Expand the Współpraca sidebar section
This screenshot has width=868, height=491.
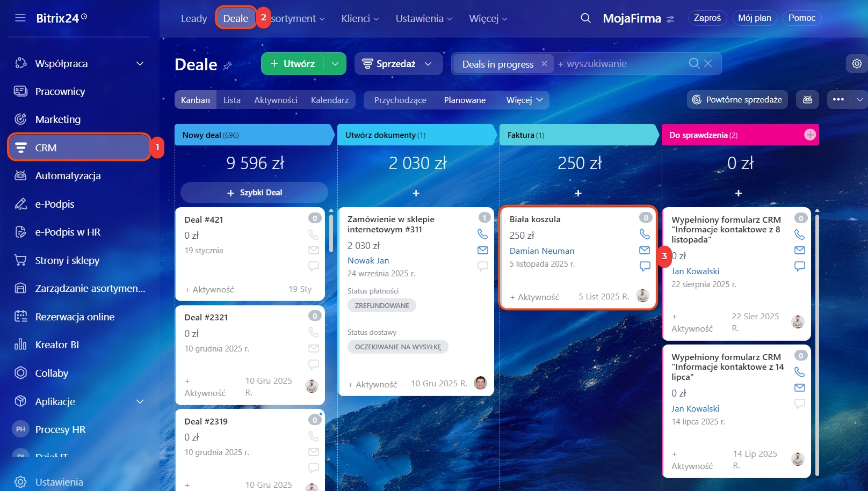coord(140,63)
